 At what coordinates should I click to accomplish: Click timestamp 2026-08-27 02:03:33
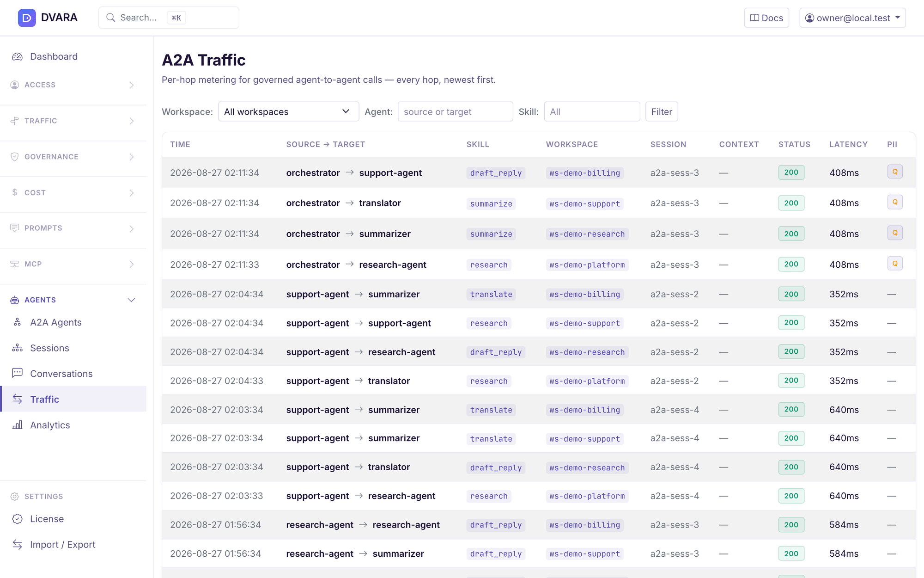216,496
